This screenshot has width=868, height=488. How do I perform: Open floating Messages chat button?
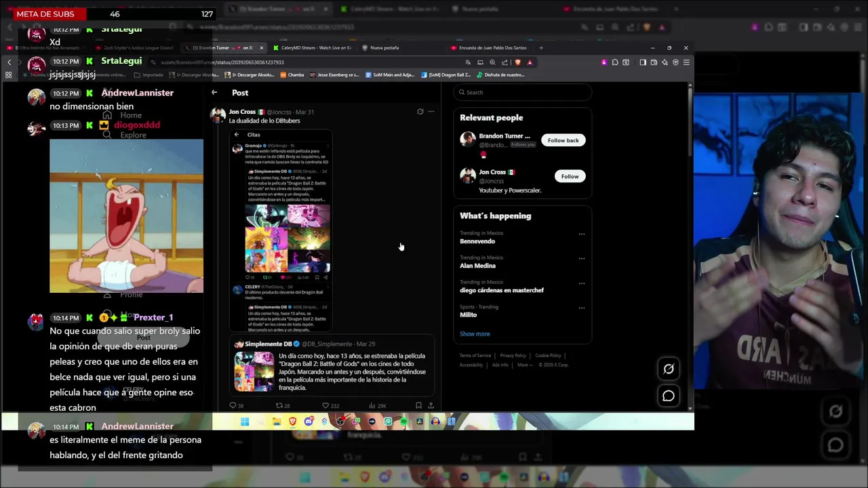[x=669, y=396]
